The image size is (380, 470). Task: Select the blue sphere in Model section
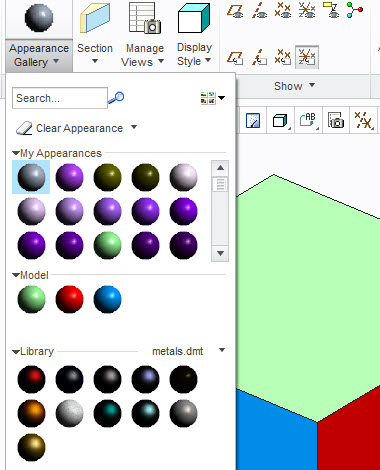pos(107,299)
